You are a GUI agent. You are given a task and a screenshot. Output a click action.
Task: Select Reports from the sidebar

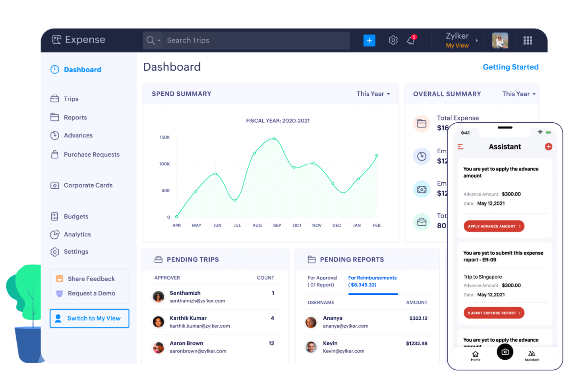[75, 117]
